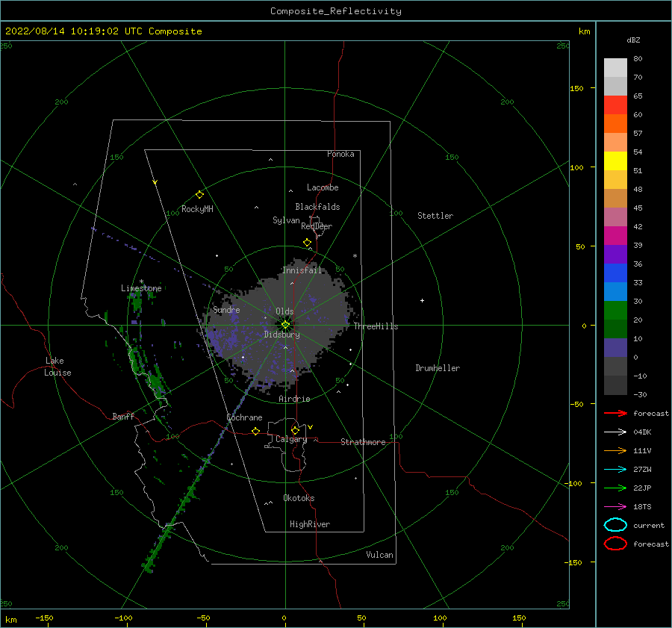Pick the orange 57-60 dBZ color swatch
This screenshot has height=628, width=672.
coord(615,124)
